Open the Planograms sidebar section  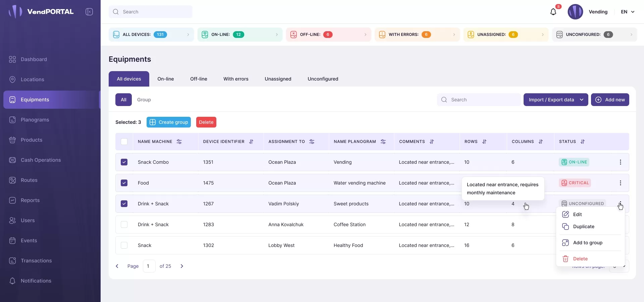35,120
